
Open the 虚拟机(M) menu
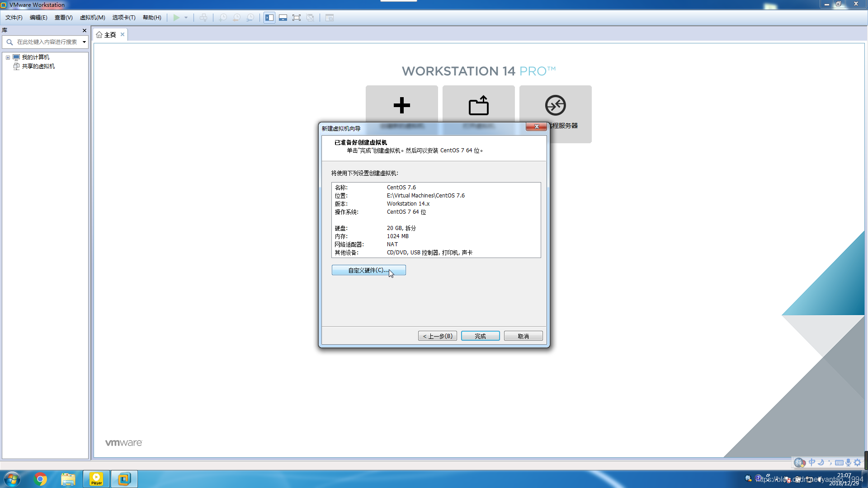coord(93,18)
